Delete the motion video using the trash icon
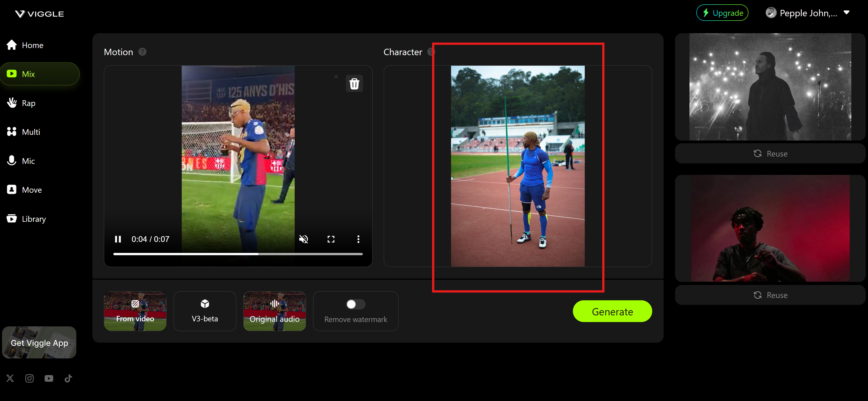The width and height of the screenshot is (868, 401). (x=354, y=83)
